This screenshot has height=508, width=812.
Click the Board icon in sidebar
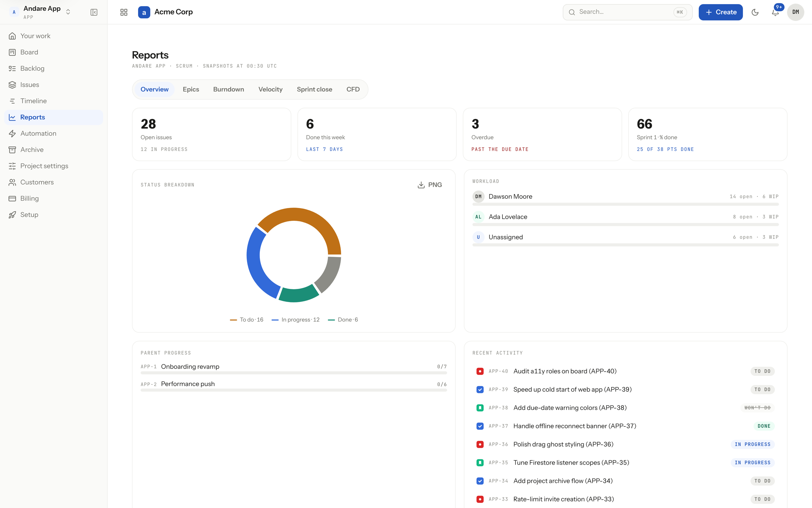[x=12, y=52]
